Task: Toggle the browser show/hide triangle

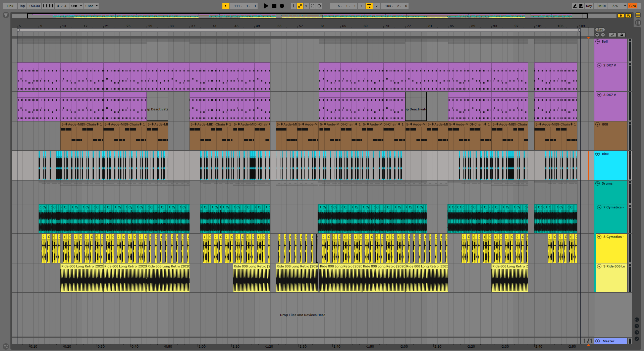Action: click(x=6, y=15)
